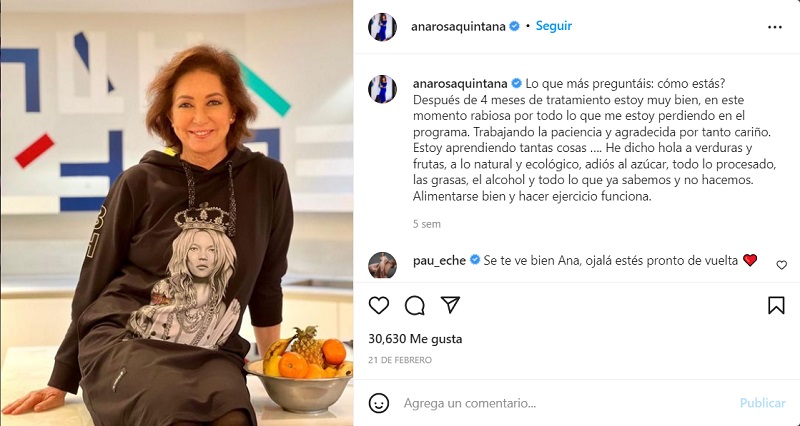Click the 5 sem caption timestamp

point(427,224)
